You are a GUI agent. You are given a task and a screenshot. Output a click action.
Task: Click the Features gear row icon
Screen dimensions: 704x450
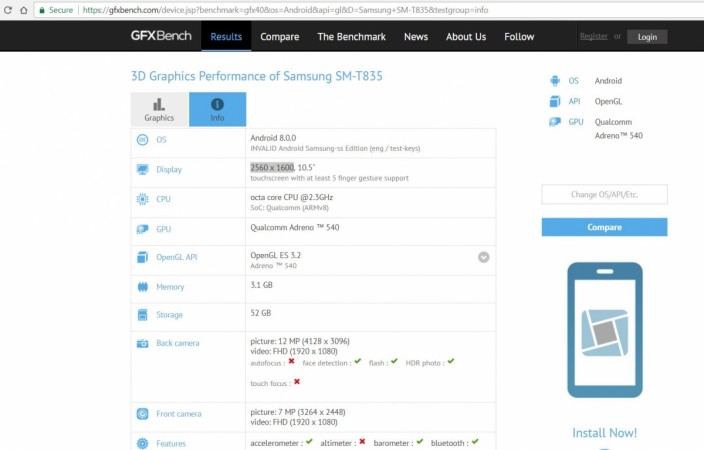click(142, 443)
